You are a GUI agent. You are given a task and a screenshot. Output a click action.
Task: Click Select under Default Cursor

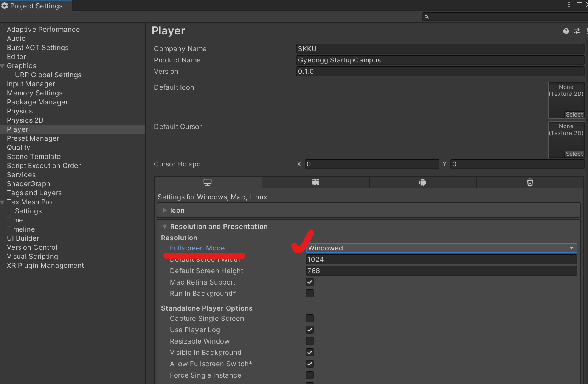coord(574,154)
